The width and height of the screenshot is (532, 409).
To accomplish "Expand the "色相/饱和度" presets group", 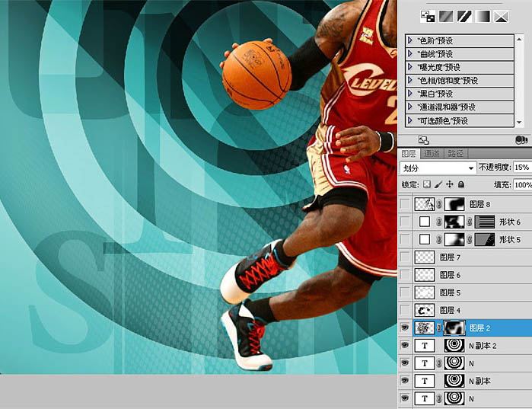I will [410, 81].
